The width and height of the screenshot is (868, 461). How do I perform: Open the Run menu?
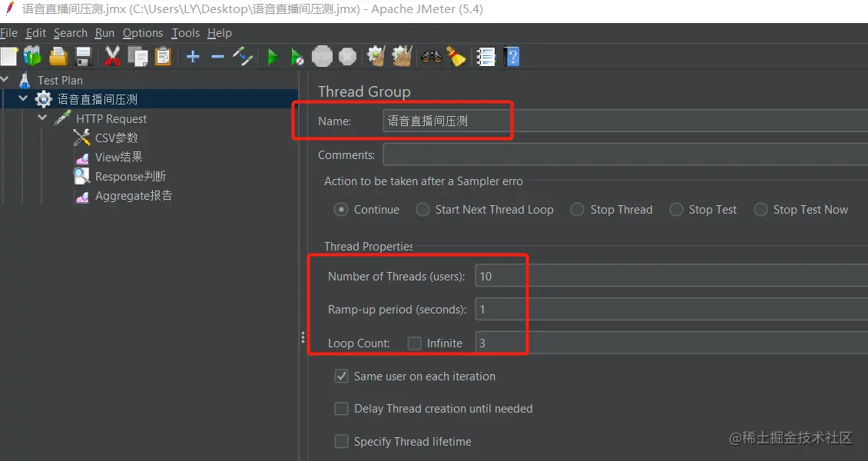pyautogui.click(x=104, y=33)
